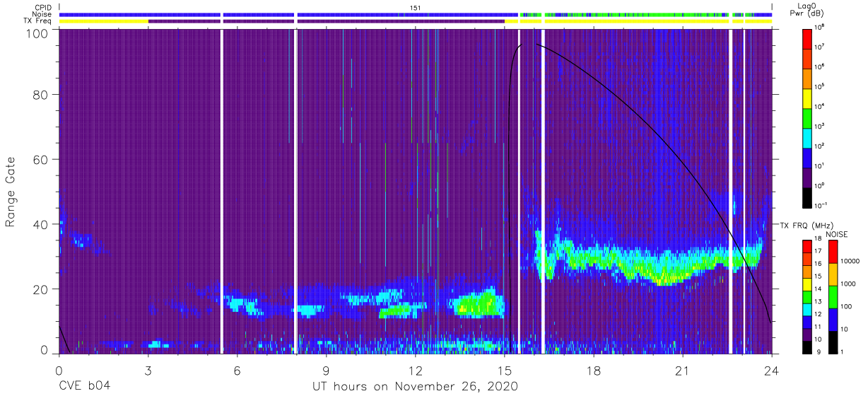Image resolution: width=868 pixels, height=401 pixels.
Task: Click the 18 hour tick on time axis
Action: pyautogui.click(x=594, y=370)
